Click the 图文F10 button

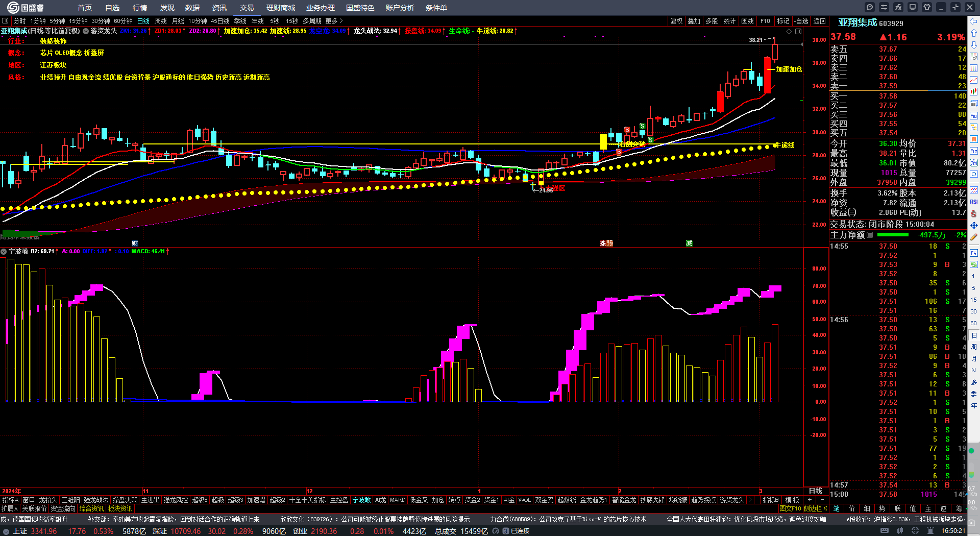[790, 508]
